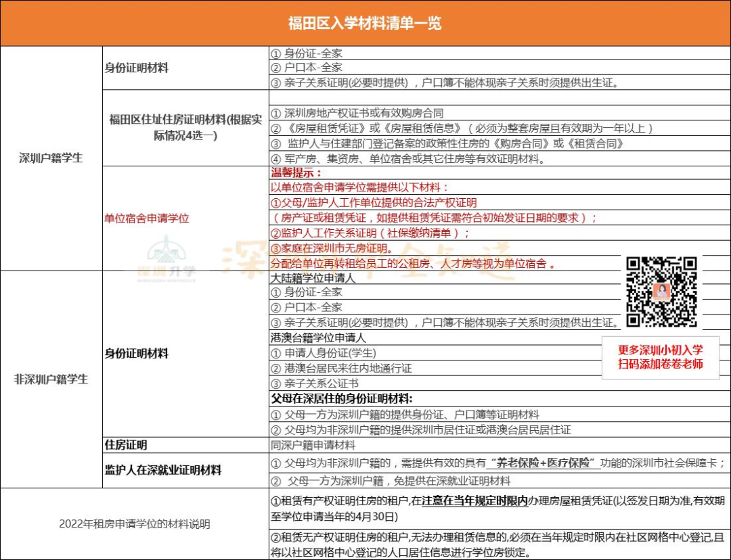Click the underlined 养老保险+医疗保险 text
Image resolution: width=731 pixels, height=560 pixels.
tap(543, 463)
